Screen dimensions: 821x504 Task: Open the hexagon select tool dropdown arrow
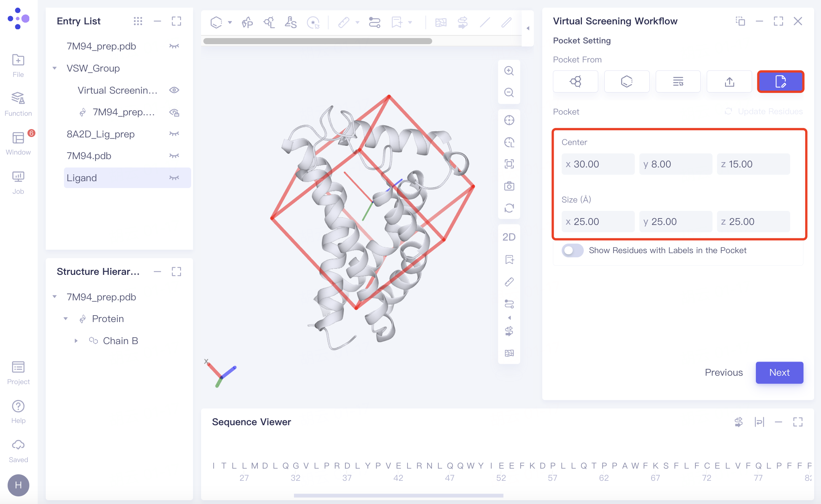click(x=230, y=23)
